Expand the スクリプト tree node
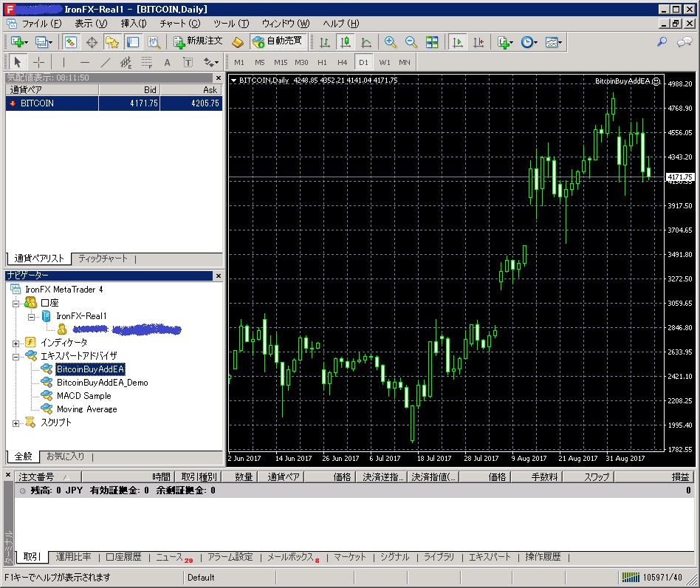 16,423
